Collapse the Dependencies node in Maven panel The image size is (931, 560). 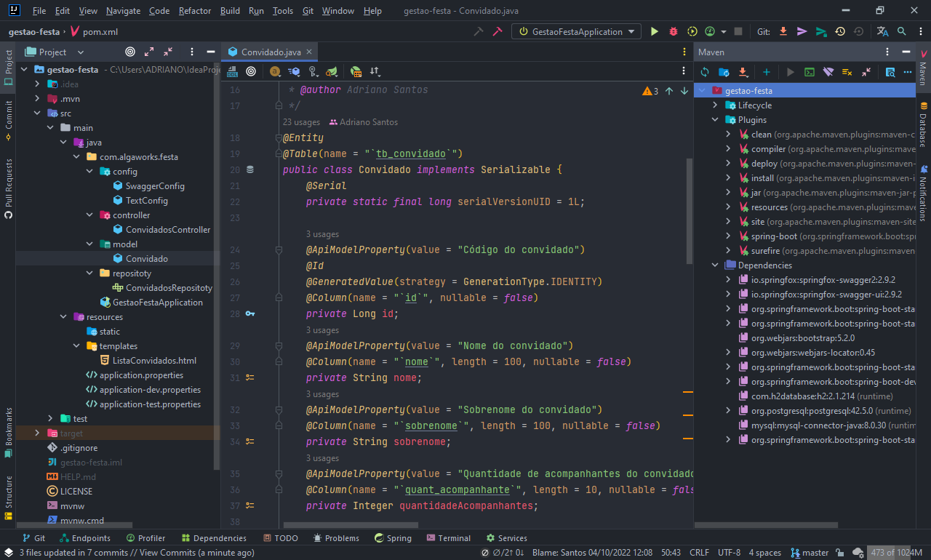(x=714, y=265)
